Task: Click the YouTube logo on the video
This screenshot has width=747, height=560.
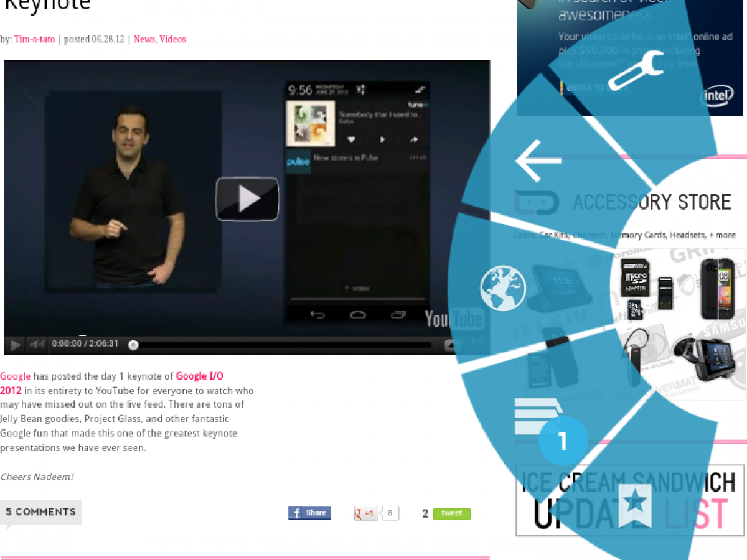Action: click(454, 319)
